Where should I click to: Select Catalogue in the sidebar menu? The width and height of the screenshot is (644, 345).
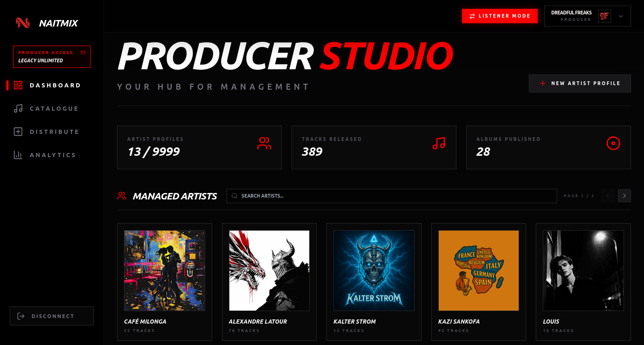(55, 108)
